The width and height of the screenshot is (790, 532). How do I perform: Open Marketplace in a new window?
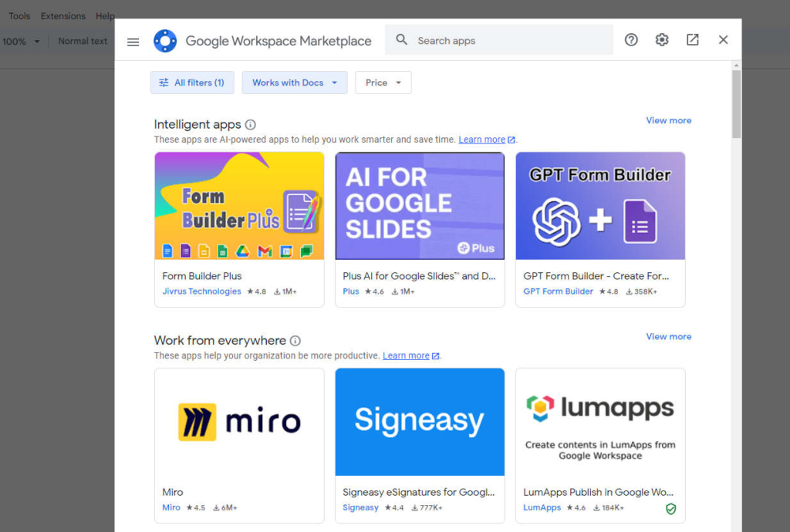[x=693, y=40]
